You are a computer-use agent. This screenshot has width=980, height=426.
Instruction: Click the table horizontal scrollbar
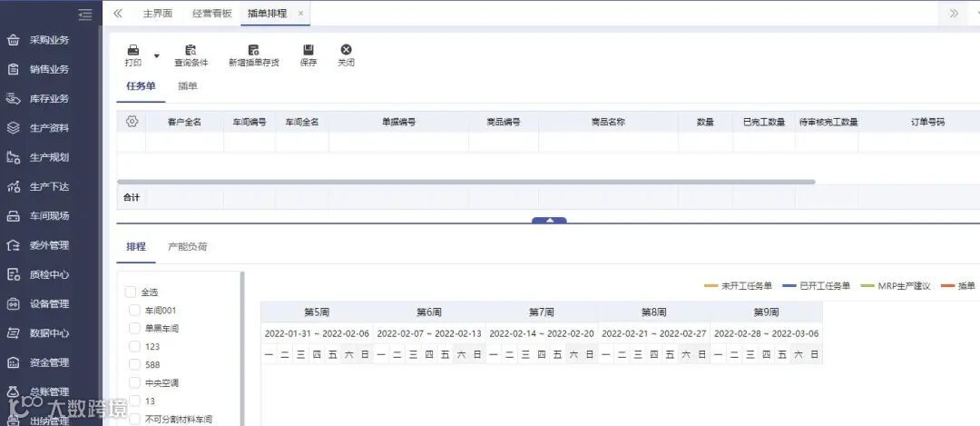[465, 182]
